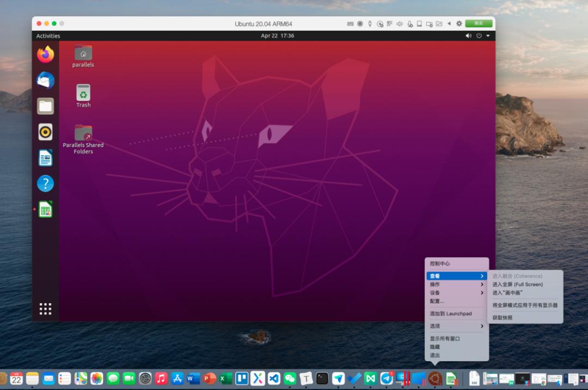Launch Thunderbird mail in the Ubuntu dock
This screenshot has width=588, height=390.
click(45, 80)
